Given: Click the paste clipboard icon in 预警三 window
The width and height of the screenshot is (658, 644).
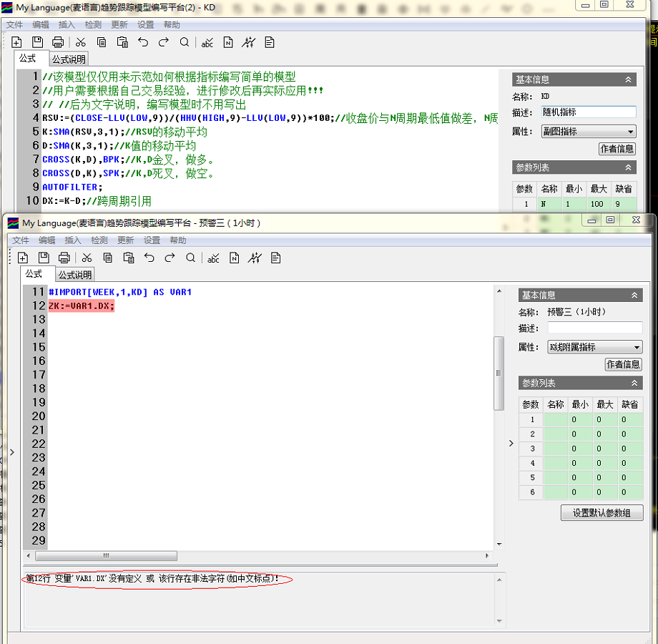Looking at the screenshot, I should click(x=128, y=258).
